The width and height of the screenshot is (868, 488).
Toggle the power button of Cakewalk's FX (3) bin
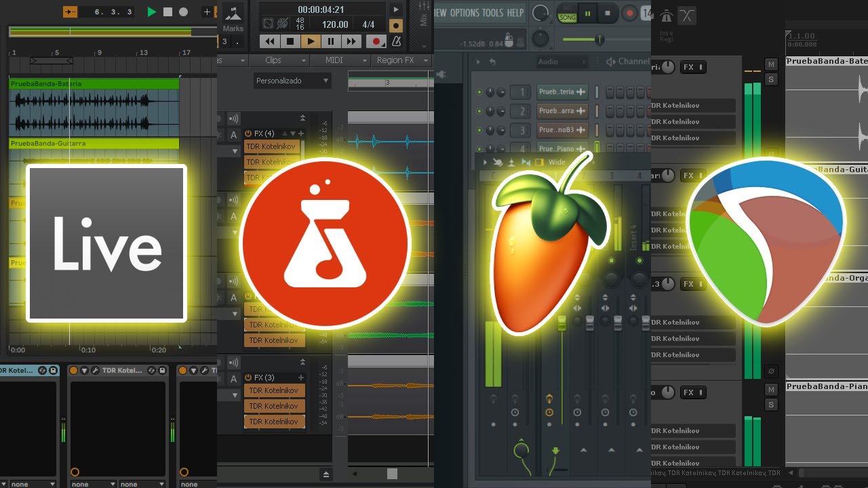(248, 378)
